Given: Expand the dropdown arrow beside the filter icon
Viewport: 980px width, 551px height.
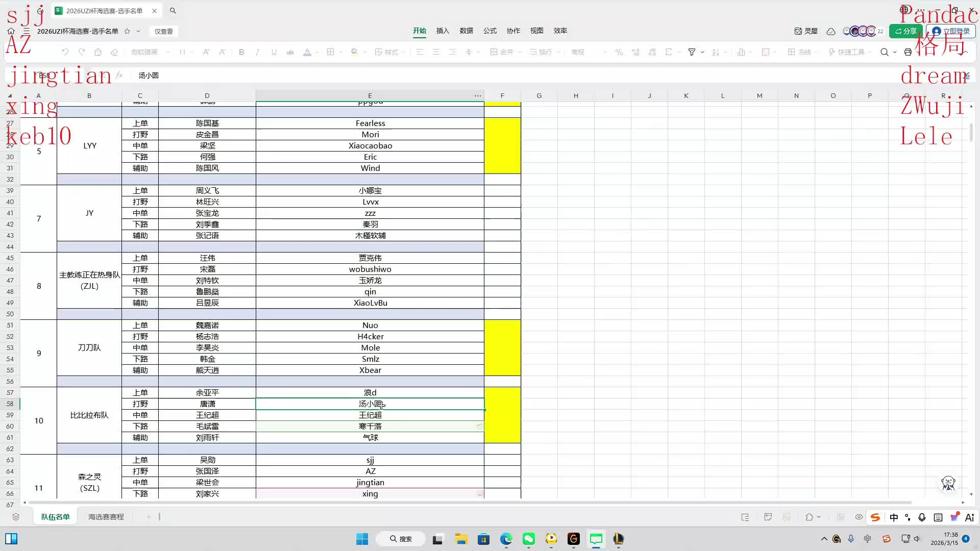Looking at the screenshot, I should (x=702, y=52).
